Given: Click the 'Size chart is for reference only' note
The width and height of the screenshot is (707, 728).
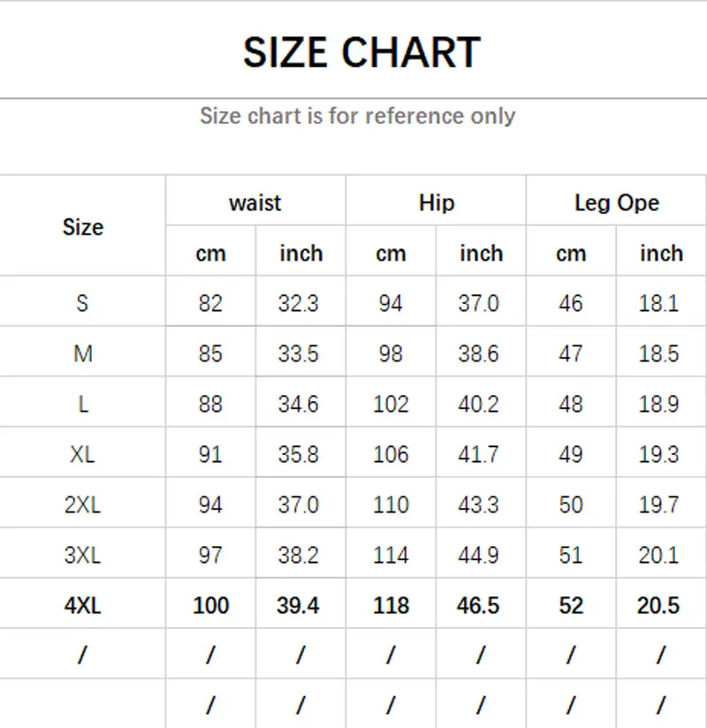Looking at the screenshot, I should tap(357, 116).
